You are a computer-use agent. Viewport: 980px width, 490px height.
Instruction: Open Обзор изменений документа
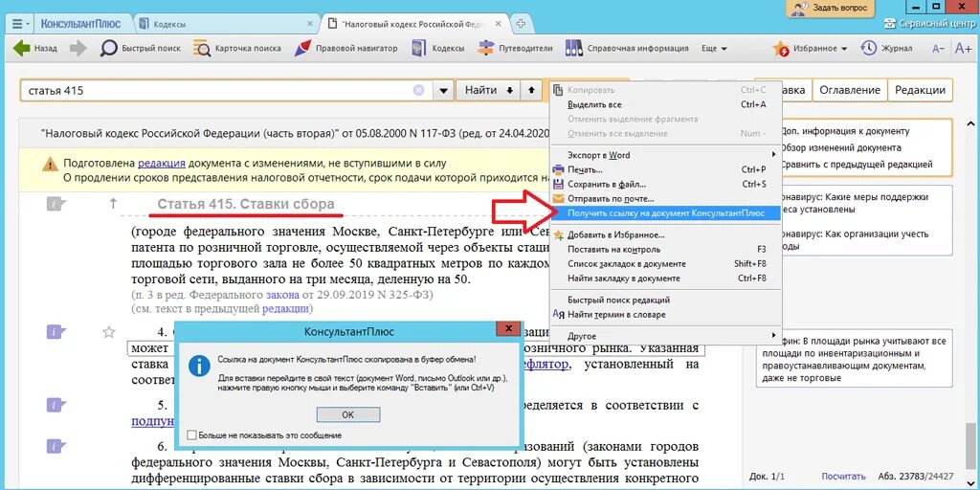pyautogui.click(x=840, y=148)
